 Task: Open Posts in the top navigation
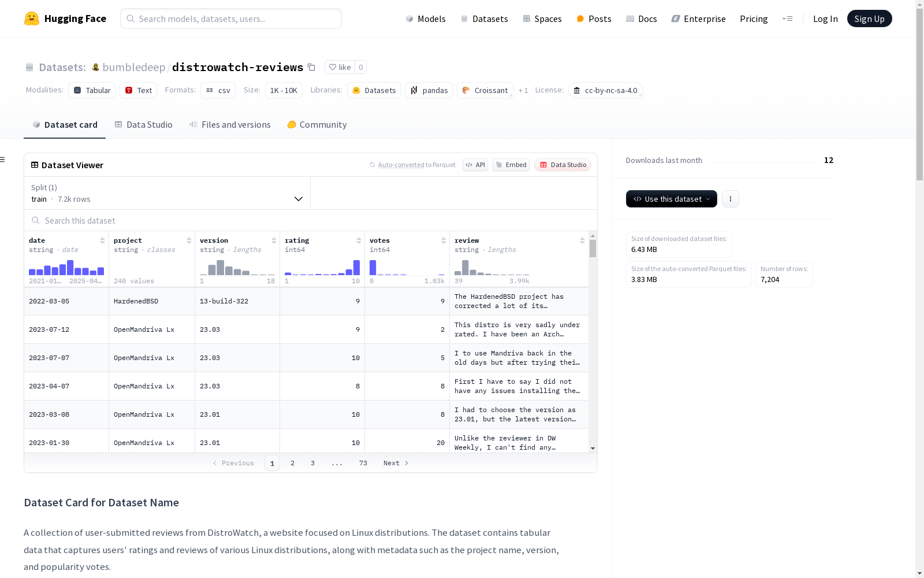click(594, 18)
